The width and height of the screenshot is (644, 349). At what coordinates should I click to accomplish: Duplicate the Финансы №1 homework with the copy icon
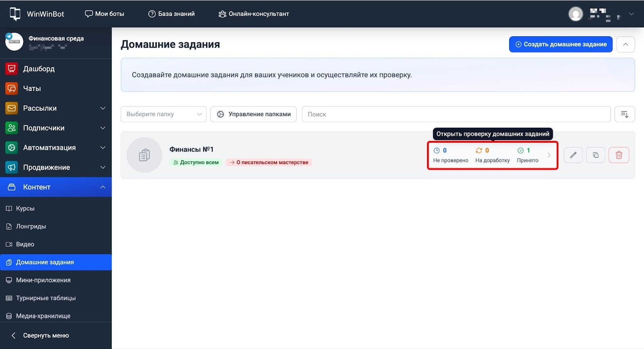596,155
